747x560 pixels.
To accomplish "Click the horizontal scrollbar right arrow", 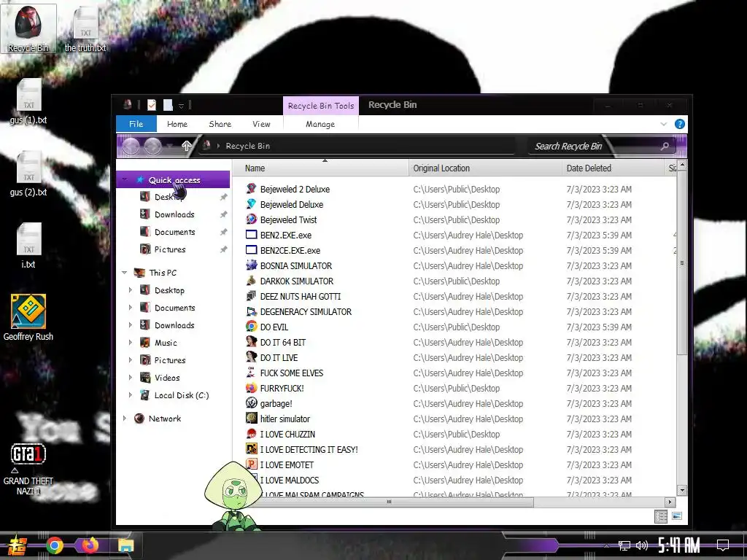I will pyautogui.click(x=670, y=502).
